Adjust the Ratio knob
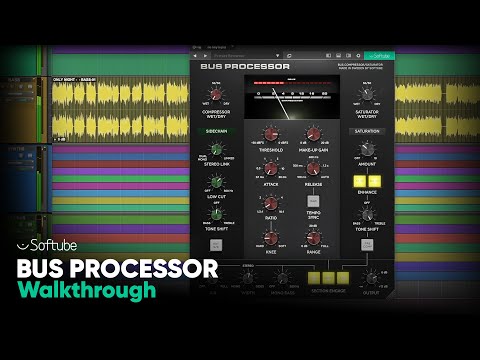The image size is (480, 360). pyautogui.click(x=271, y=203)
